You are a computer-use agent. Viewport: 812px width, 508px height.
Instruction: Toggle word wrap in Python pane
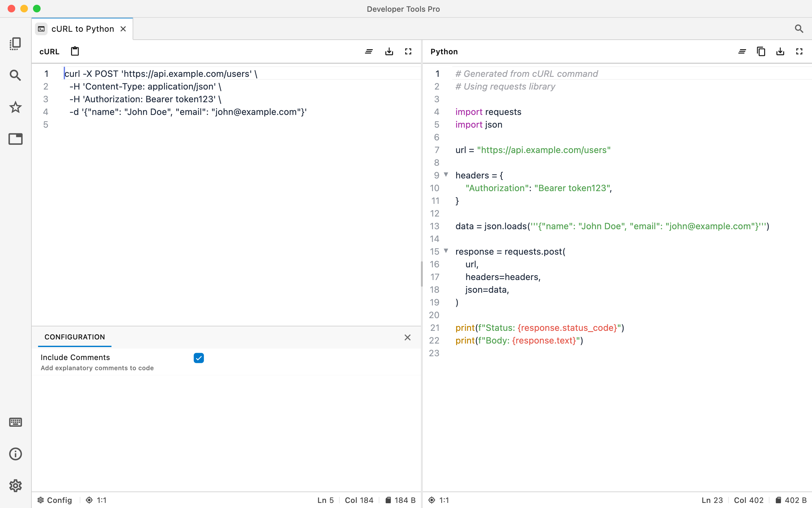click(x=742, y=51)
